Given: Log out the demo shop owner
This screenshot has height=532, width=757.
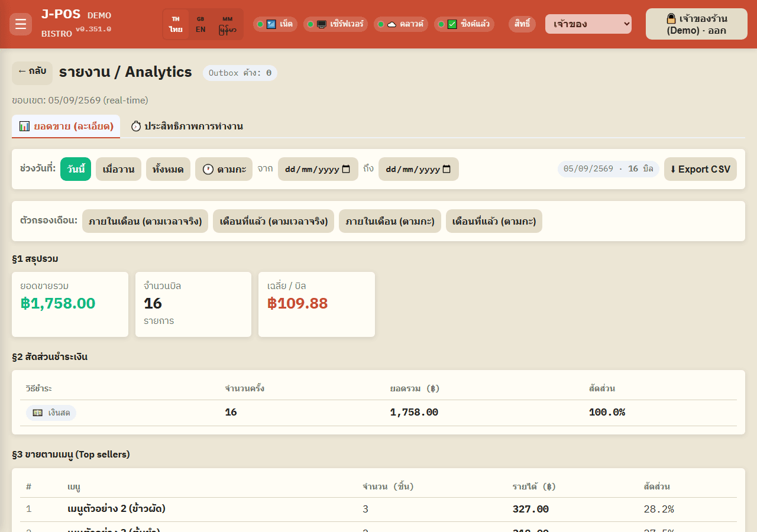Looking at the screenshot, I should 697,24.
